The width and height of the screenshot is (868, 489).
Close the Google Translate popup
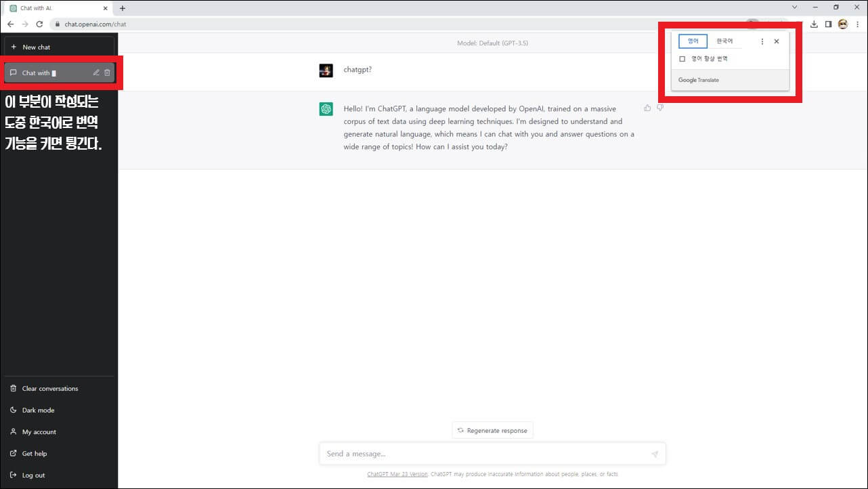pos(777,41)
